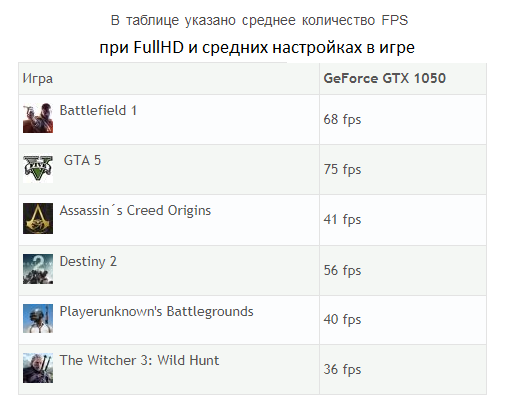Click The Witcher 3: Wild Hunt title
This screenshot has height=416, width=510.
click(139, 360)
